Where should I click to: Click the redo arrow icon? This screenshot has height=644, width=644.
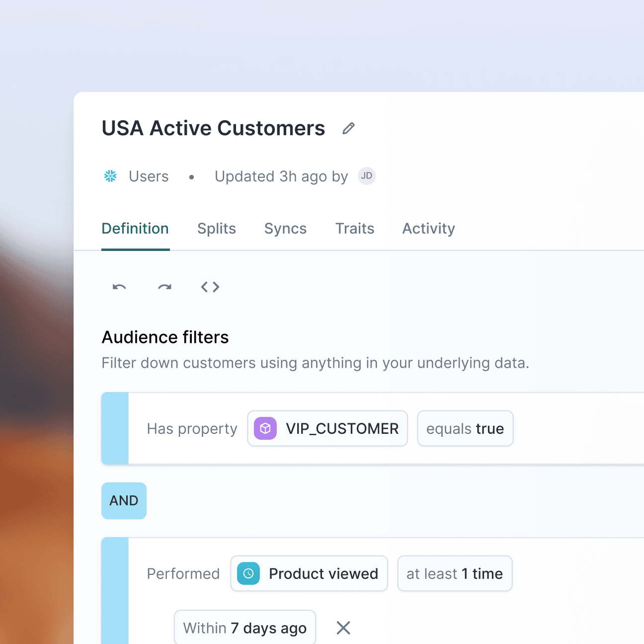(164, 287)
